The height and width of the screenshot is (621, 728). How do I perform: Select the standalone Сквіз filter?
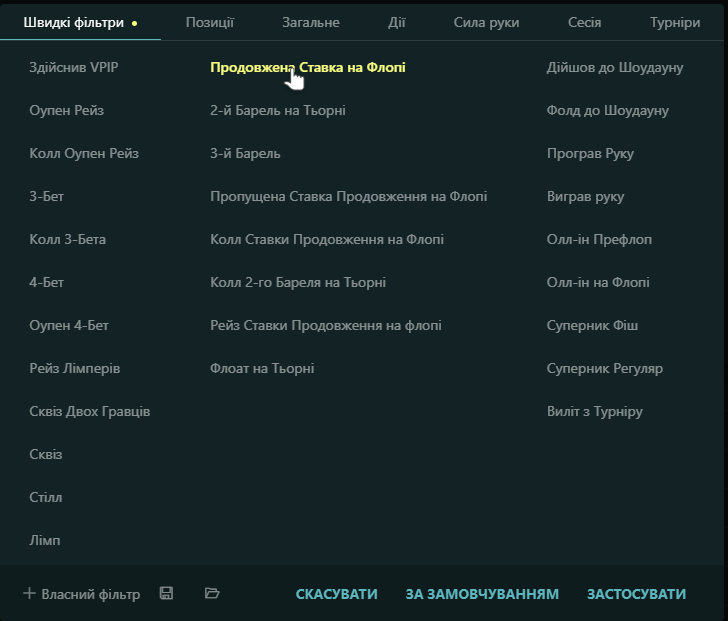point(46,454)
